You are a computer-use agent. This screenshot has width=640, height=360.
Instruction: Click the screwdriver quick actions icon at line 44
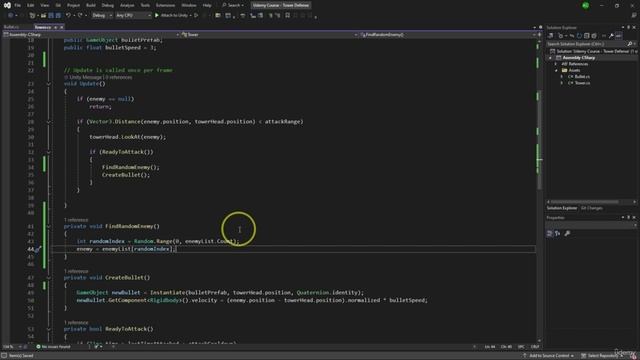click(38, 249)
